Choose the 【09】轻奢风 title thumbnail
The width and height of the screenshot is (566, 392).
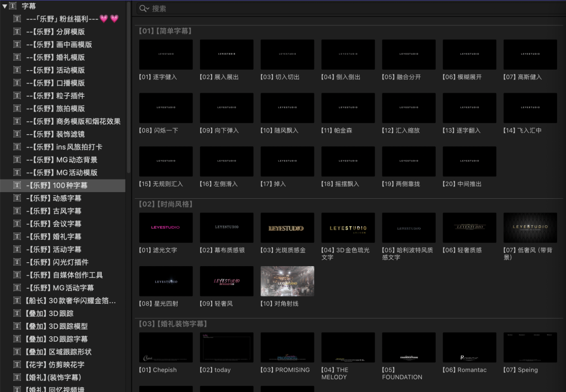(227, 281)
